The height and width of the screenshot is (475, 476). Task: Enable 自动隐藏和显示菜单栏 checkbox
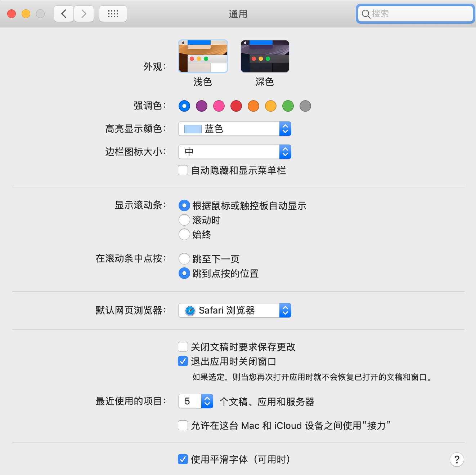[x=183, y=170]
